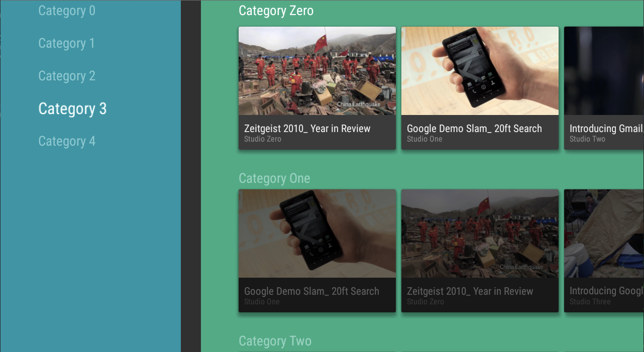644x352 pixels.
Task: Select Category 0 in the sidebar
Action: [67, 11]
